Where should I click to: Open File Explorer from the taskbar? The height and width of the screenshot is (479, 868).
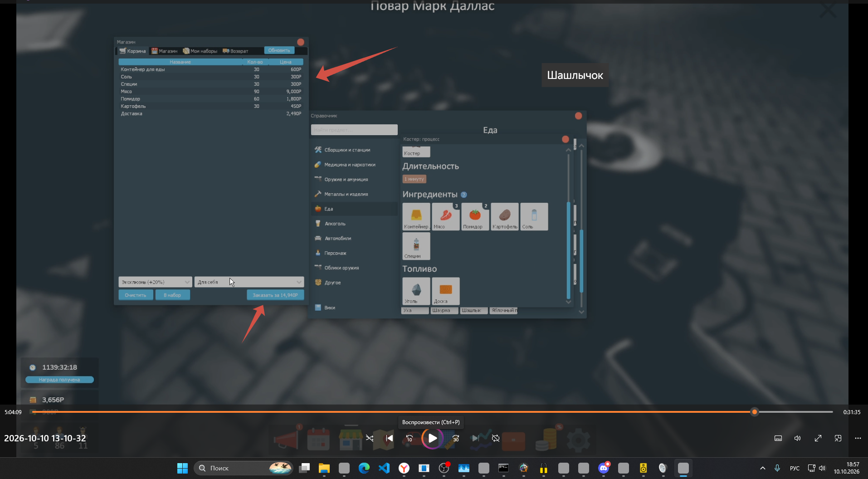324,468
